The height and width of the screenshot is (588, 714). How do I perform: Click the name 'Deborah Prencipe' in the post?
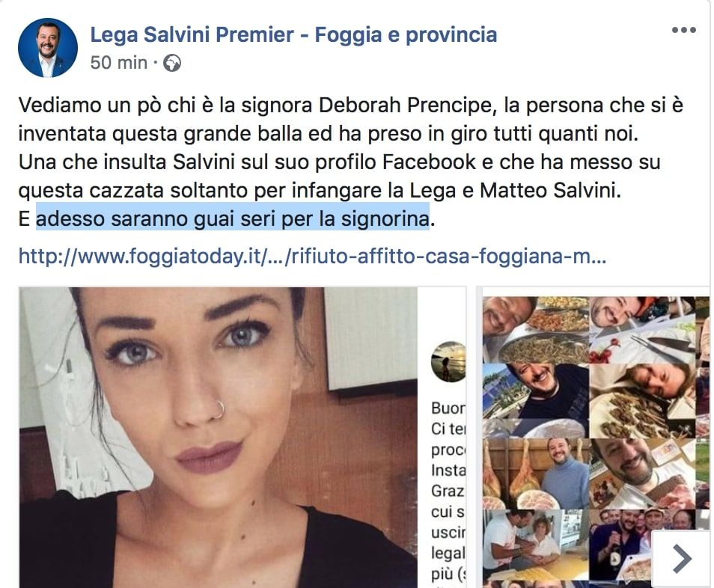pos(405,105)
